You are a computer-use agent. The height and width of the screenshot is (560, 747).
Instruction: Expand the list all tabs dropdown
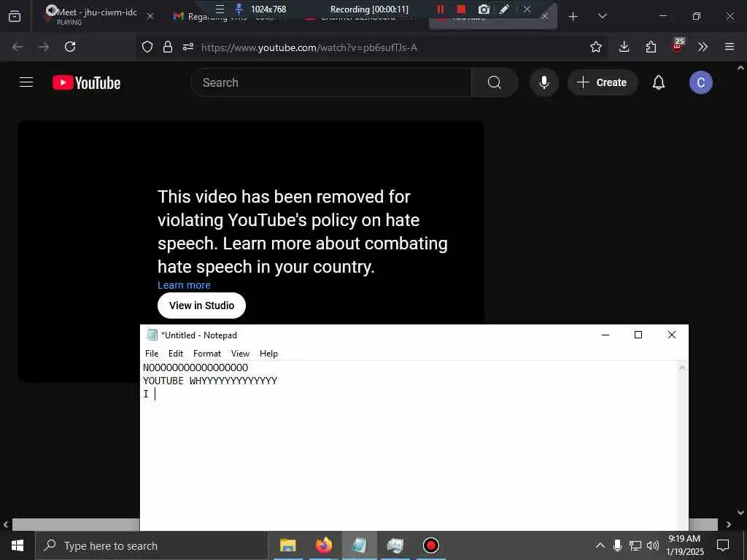(x=602, y=16)
